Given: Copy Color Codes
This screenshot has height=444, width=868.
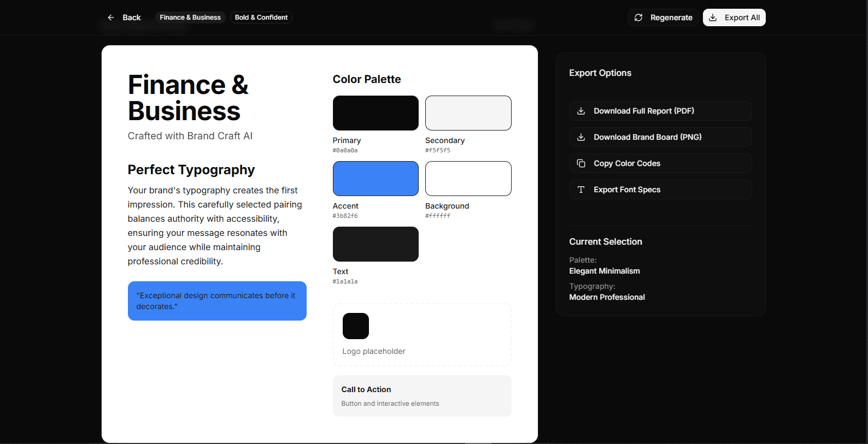Looking at the screenshot, I should tap(660, 163).
